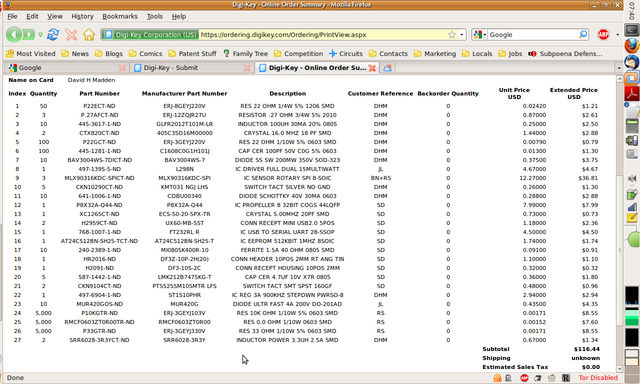
Task: Open the PDF reader icon in side panel
Action: pos(632,93)
